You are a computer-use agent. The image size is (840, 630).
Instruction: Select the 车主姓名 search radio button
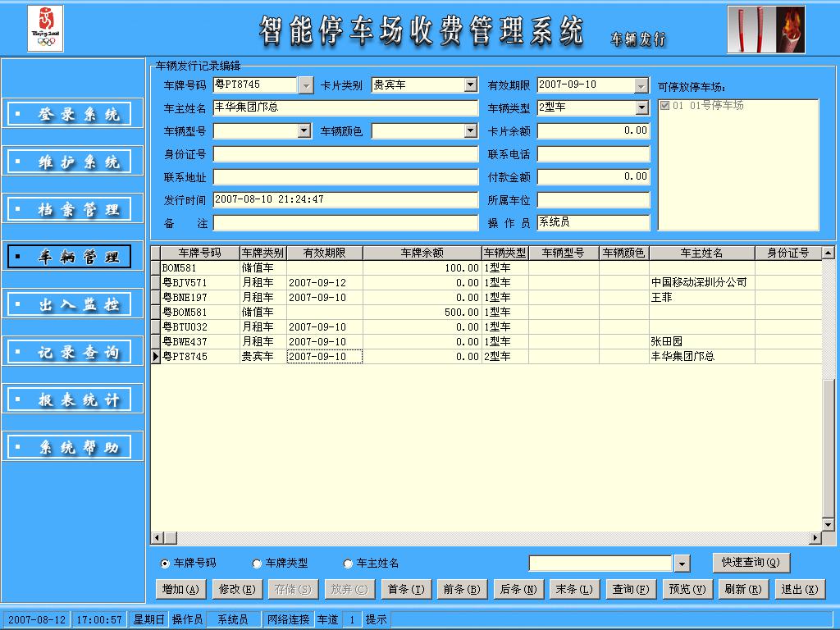click(348, 564)
